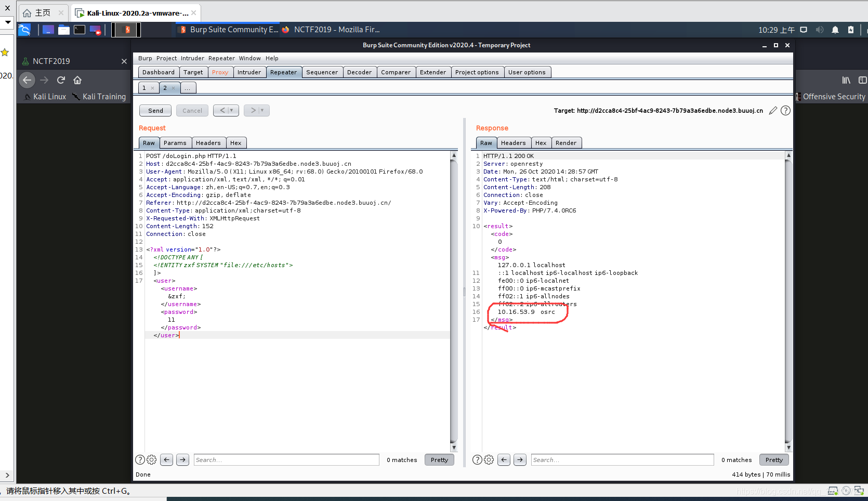Open the User options tab
Screen dimensions: 868x501
(527, 72)
